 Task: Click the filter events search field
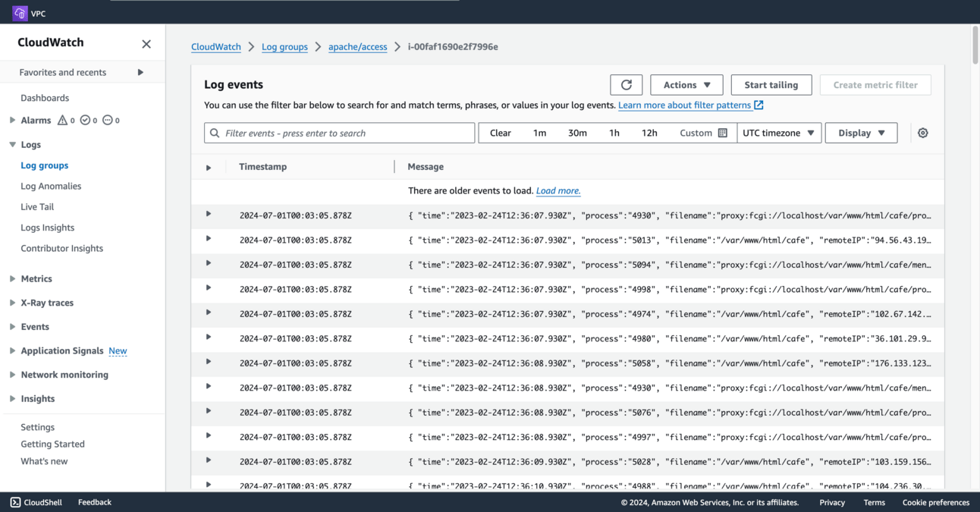click(339, 133)
